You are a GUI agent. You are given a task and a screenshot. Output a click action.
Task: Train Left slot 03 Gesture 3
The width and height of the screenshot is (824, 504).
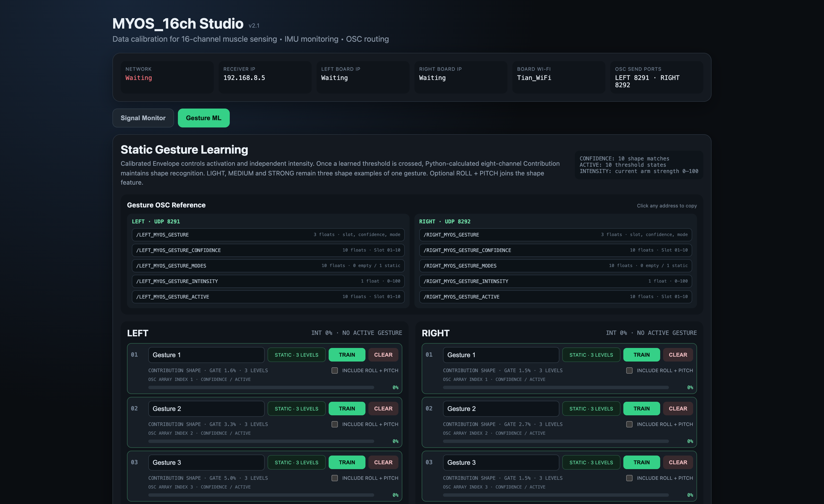click(347, 462)
